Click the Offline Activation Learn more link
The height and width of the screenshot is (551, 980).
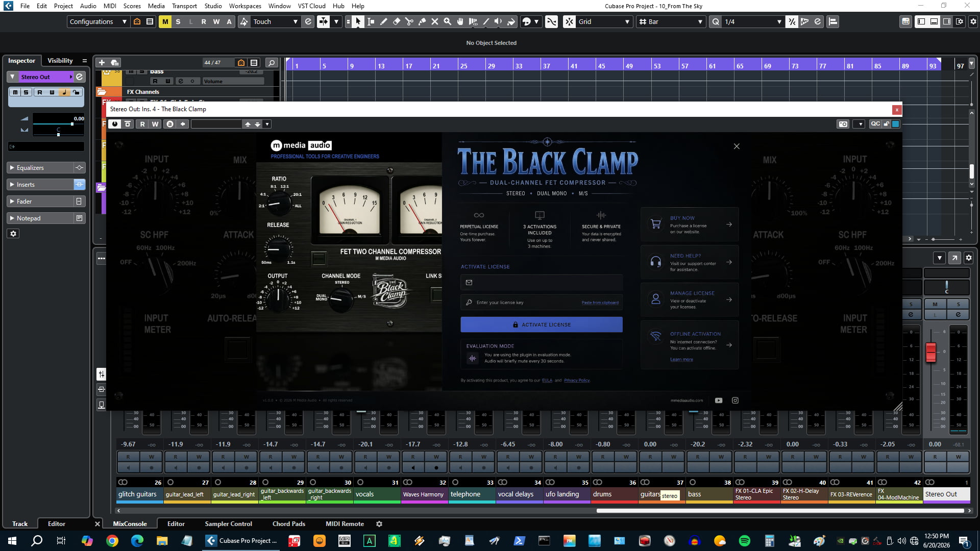tap(681, 360)
